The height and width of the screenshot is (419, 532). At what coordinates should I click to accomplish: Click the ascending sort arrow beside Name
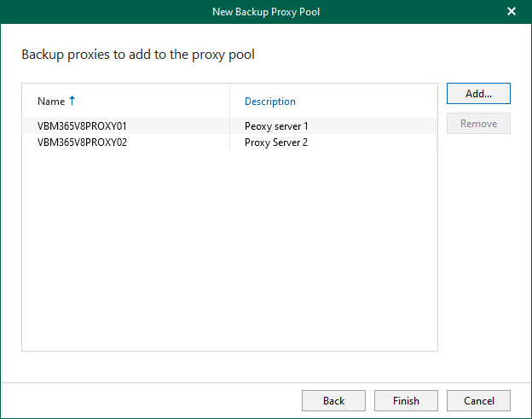(72, 101)
